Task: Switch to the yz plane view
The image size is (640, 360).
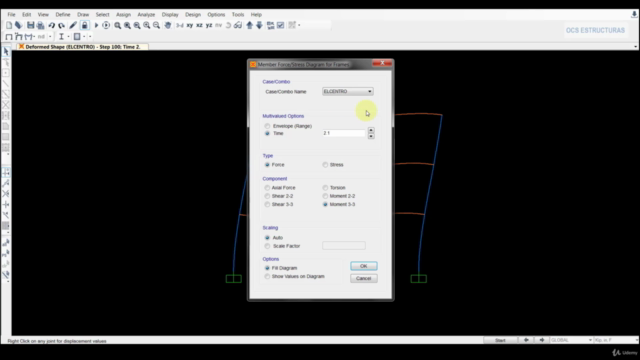Action: pos(209,25)
